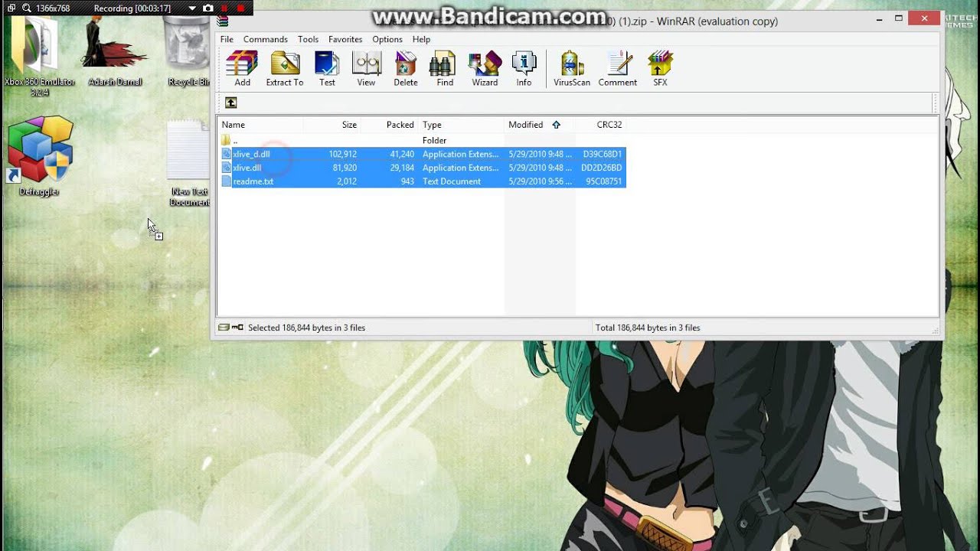Click the Bandicam red stop recording button

tap(241, 8)
